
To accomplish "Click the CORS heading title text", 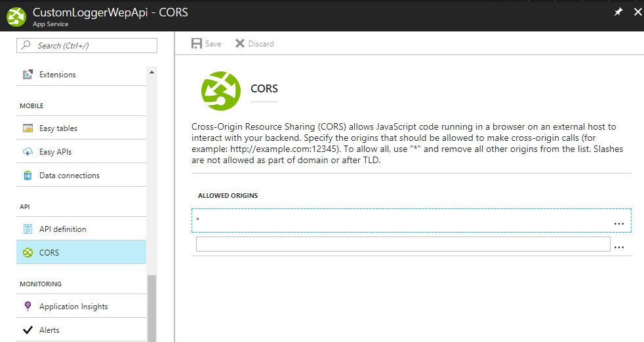I will coord(264,88).
